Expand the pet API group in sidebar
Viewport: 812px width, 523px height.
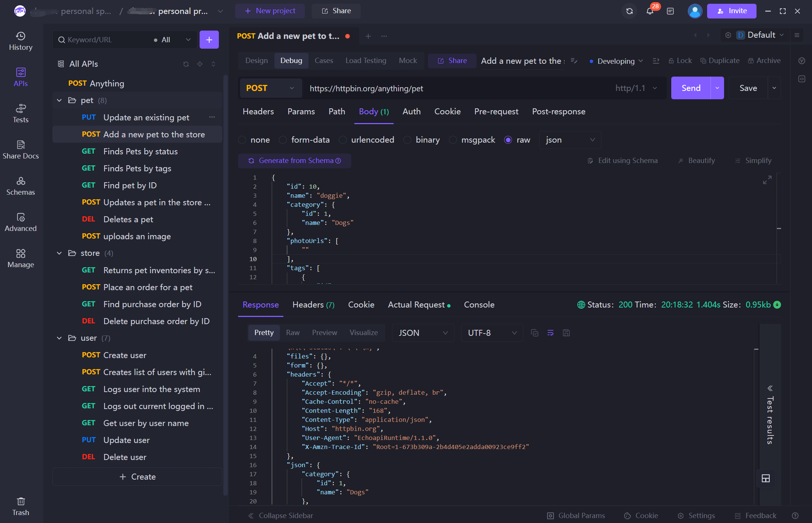tap(60, 100)
